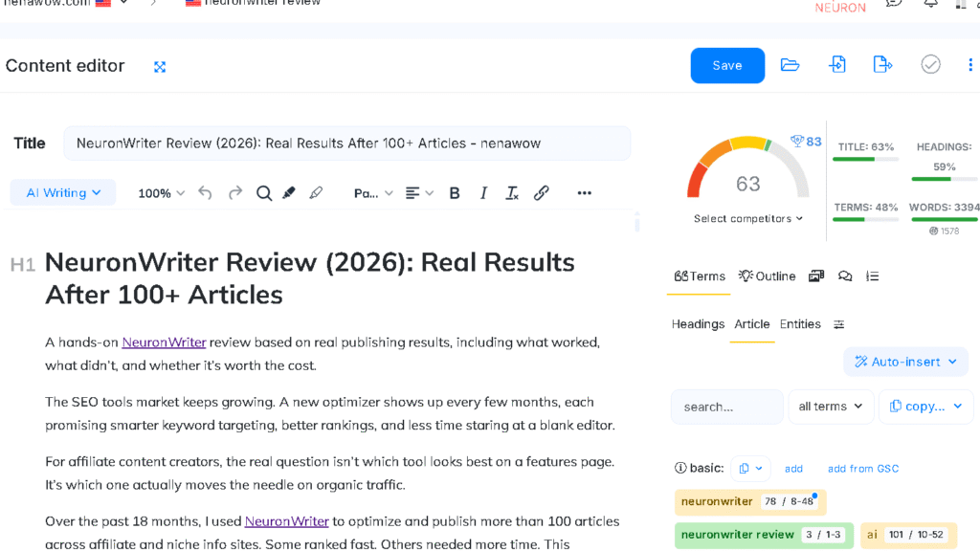Click the import document icon
This screenshot has width=980, height=551.
(837, 64)
